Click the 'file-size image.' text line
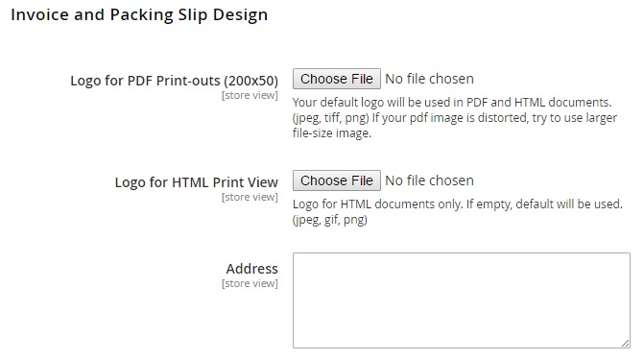Image resolution: width=644 pixels, height=360 pixels. pyautogui.click(x=332, y=133)
